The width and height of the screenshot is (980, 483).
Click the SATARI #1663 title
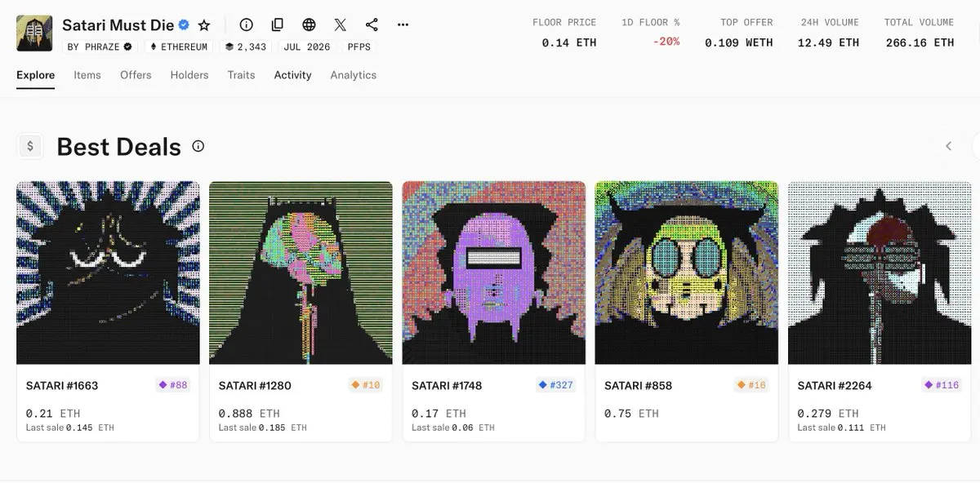[x=62, y=385]
